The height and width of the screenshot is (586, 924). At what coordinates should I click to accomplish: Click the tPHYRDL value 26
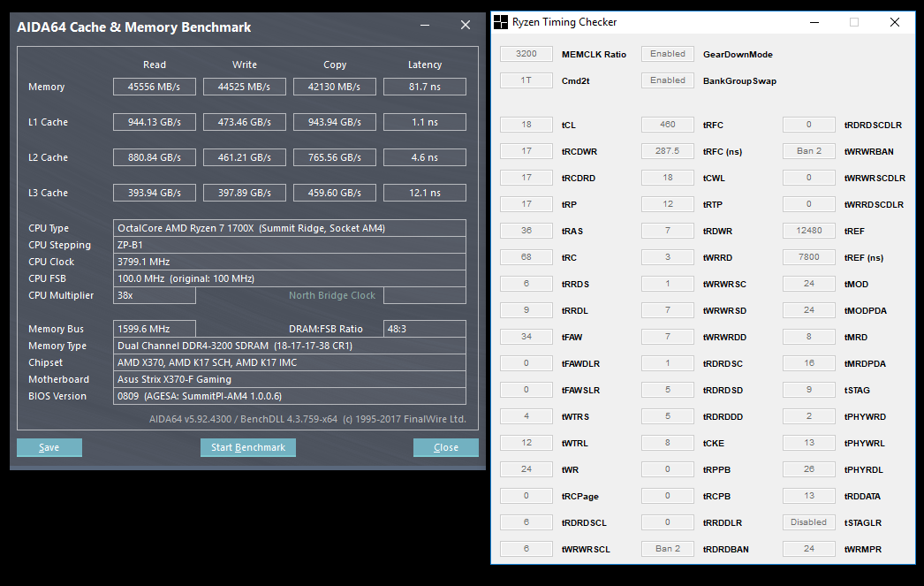click(x=809, y=469)
